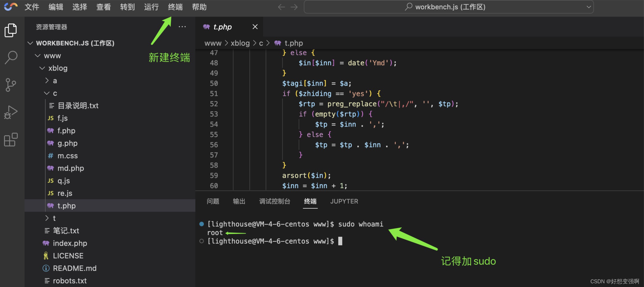Open robots.txt in the explorer
The height and width of the screenshot is (287, 644).
(110, 281)
